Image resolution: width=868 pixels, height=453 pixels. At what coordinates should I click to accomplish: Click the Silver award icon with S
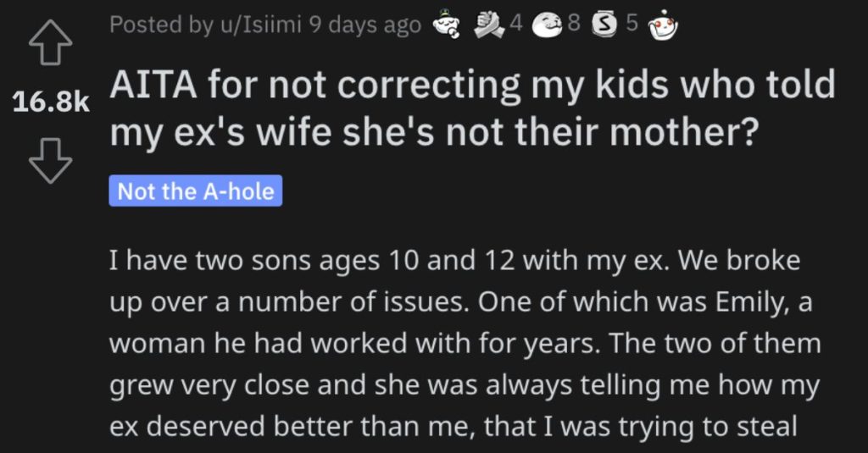pos(605,25)
